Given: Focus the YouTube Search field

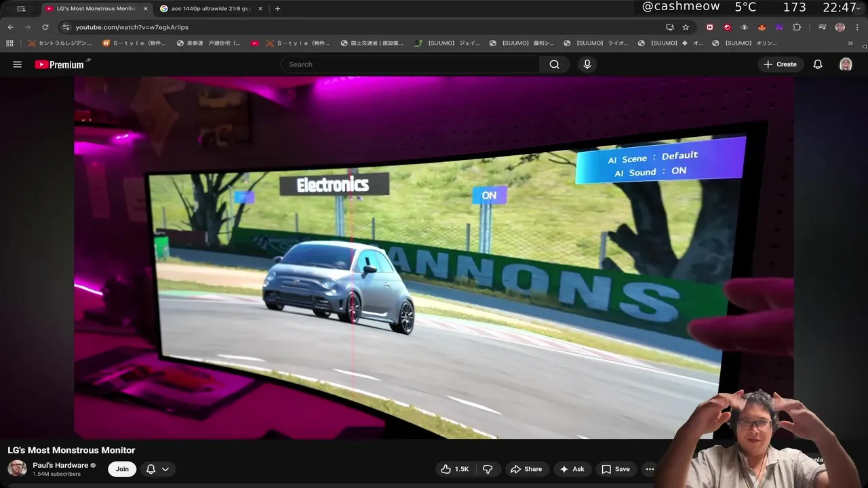Looking at the screenshot, I should [410, 64].
